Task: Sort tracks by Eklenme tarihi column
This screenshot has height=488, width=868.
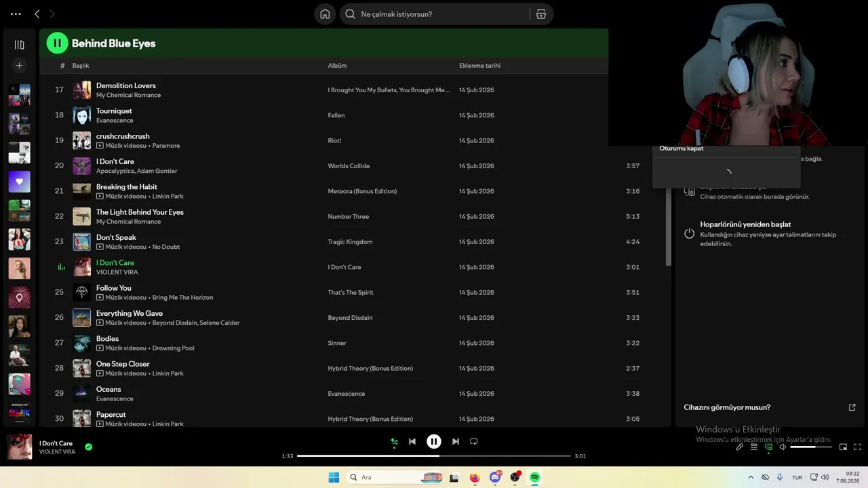Action: (479, 66)
